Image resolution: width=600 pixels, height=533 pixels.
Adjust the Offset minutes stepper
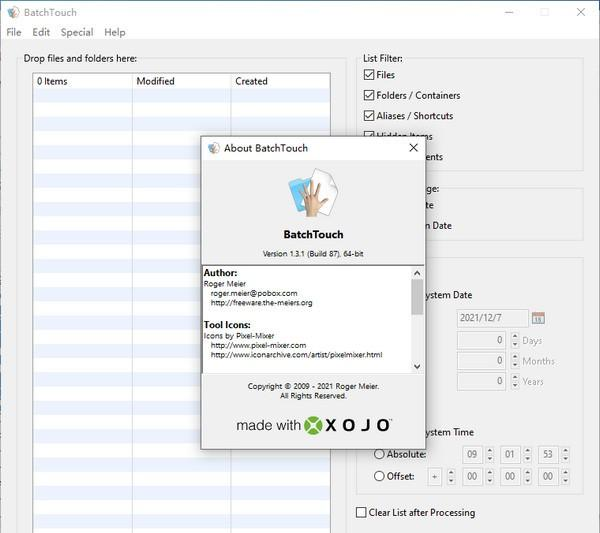(x=528, y=476)
